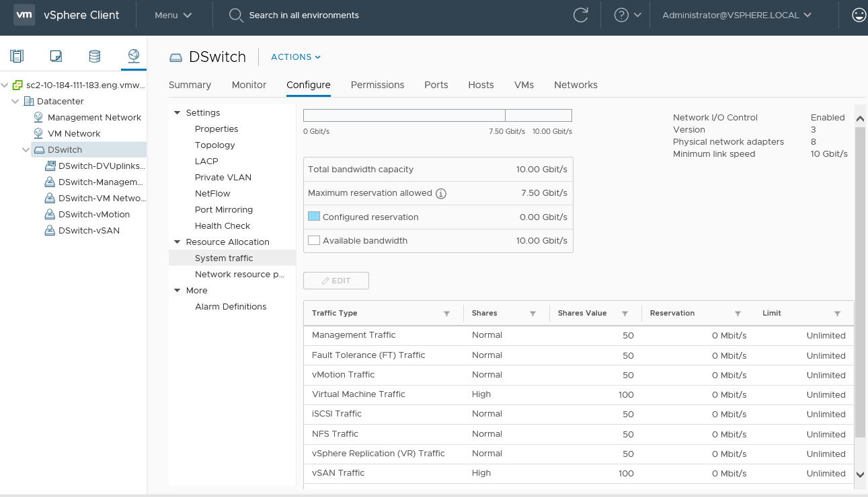Collapse the vCenter server tree node

point(5,85)
